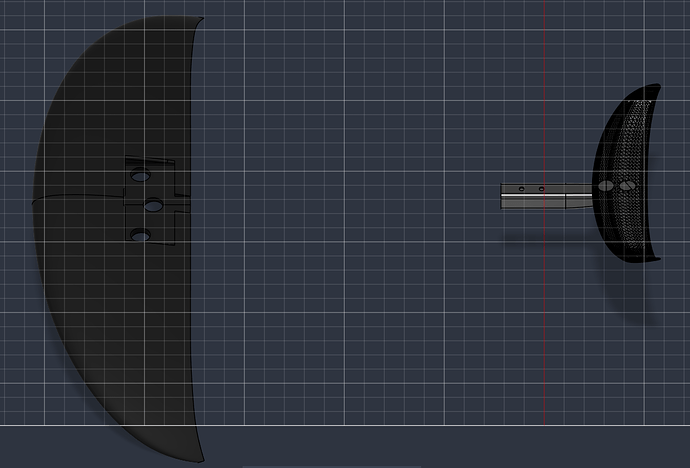
Task: Click the right screw hole on the fuselage
Action: pos(542,189)
